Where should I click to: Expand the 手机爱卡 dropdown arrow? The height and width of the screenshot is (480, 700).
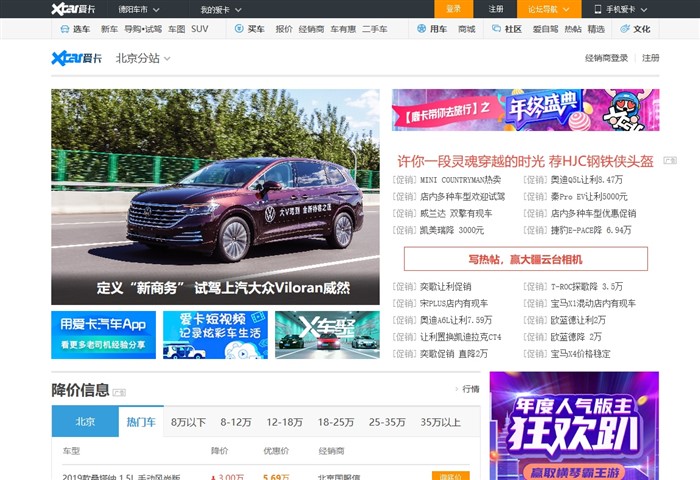point(644,9)
